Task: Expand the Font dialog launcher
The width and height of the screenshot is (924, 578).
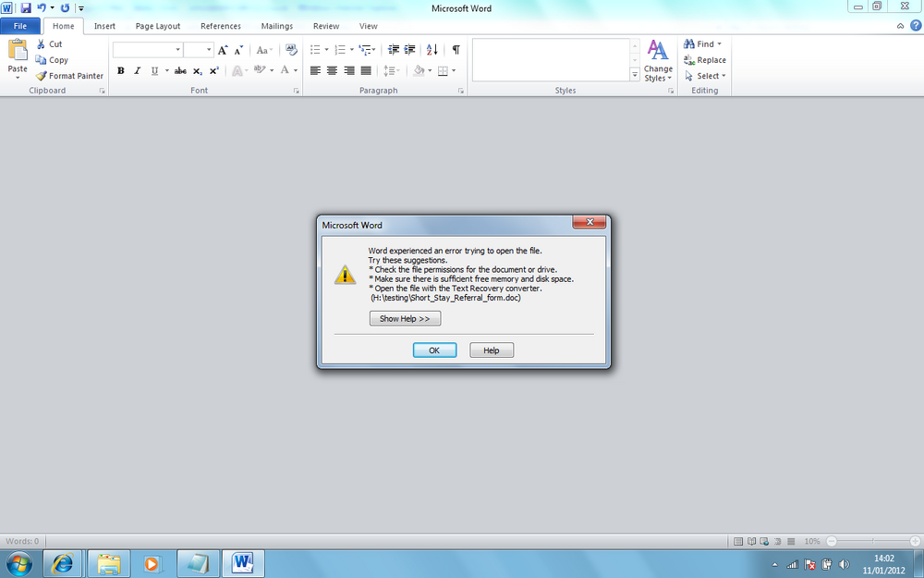Action: pos(297,91)
